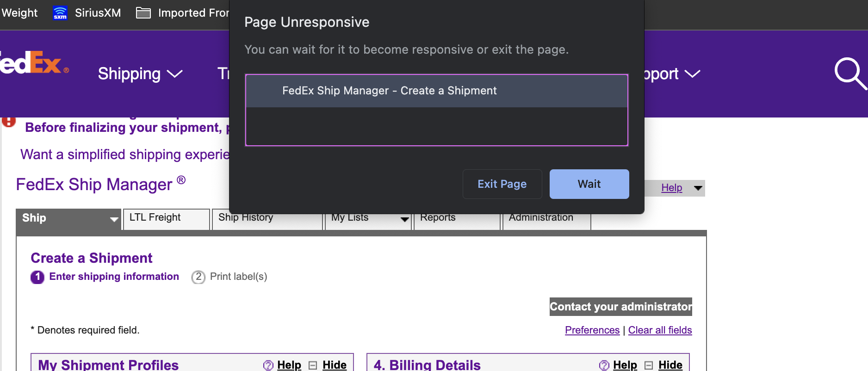Click the red alert warning icon
Viewport: 868px width, 371px height.
(9, 122)
